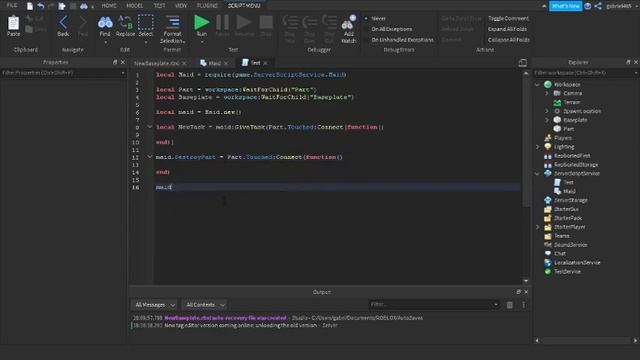
Task: Close the Test script tab
Action: 265,63
